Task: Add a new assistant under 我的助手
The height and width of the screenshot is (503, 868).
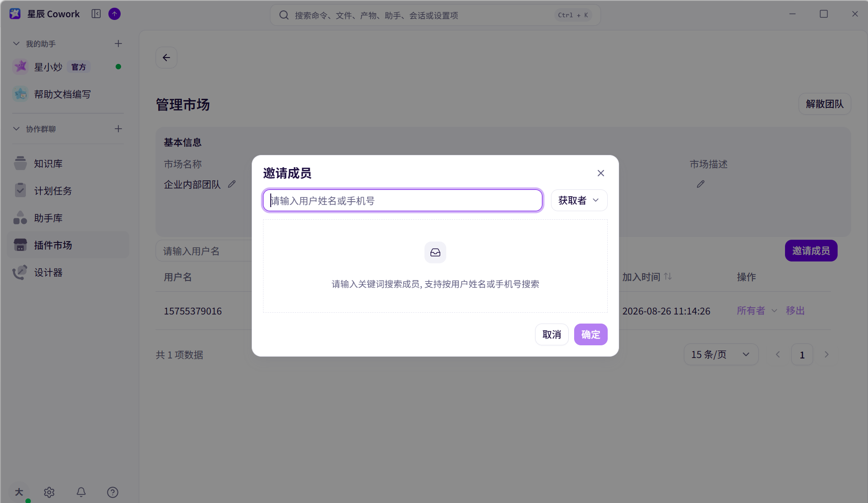Action: (x=118, y=44)
